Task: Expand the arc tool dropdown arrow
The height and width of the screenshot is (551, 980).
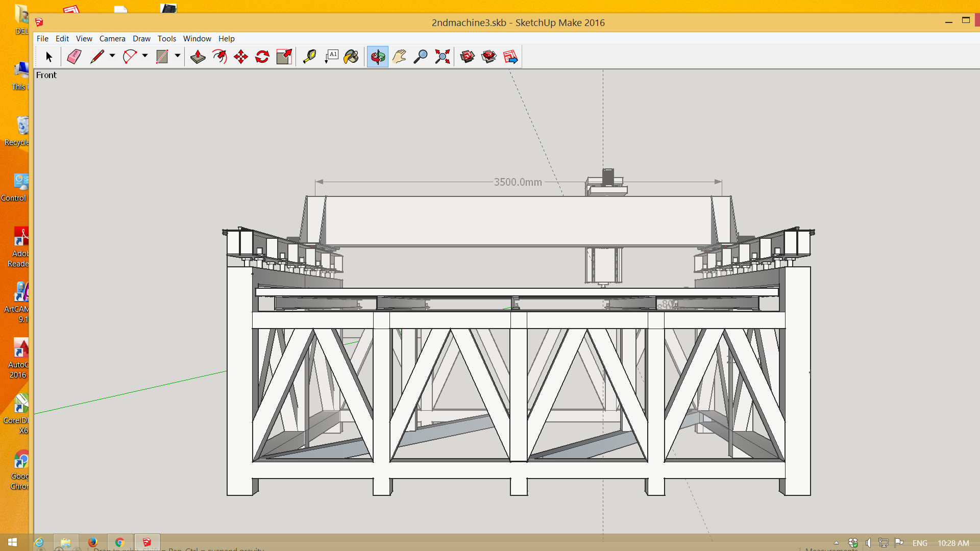Action: coord(145,56)
